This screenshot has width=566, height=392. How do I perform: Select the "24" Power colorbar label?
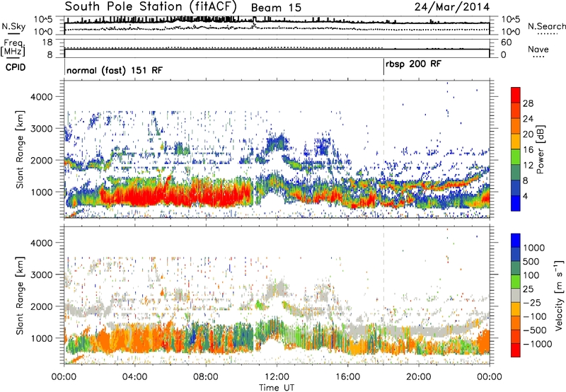point(528,119)
